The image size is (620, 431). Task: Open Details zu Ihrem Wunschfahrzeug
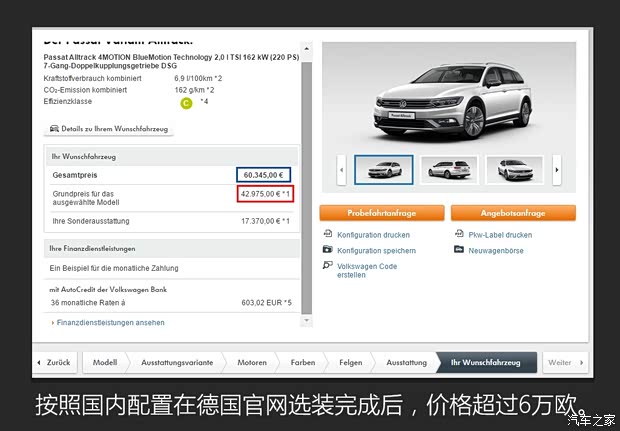110,129
